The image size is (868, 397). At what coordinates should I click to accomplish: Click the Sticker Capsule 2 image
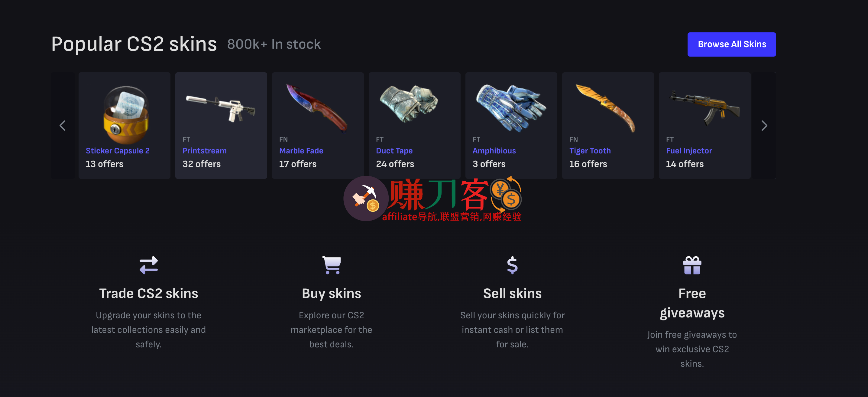click(125, 114)
